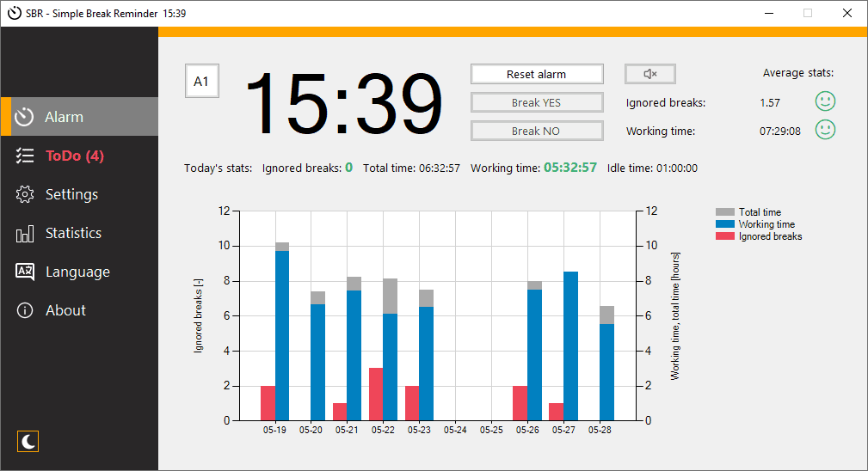Click the Reset alarm button

pos(537,74)
